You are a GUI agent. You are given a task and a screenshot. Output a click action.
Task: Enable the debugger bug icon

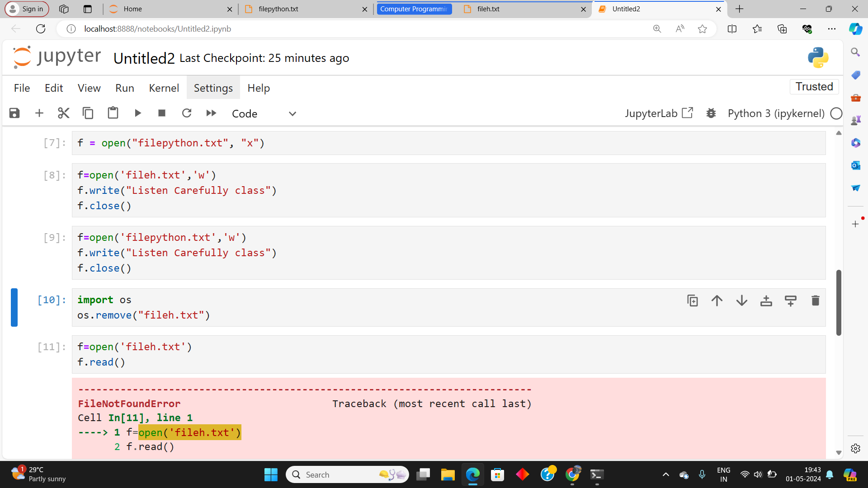[x=711, y=113]
